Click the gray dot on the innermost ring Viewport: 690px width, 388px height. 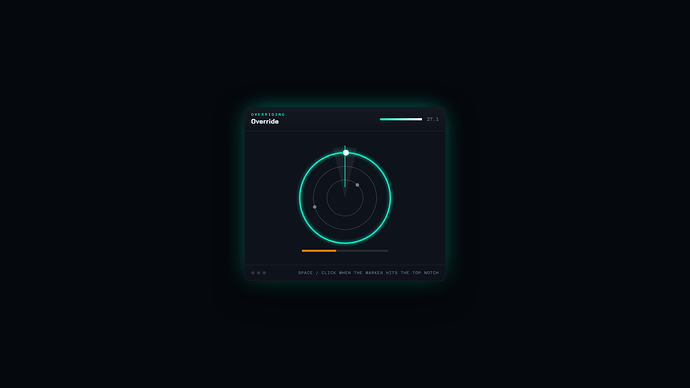pyautogui.click(x=357, y=185)
